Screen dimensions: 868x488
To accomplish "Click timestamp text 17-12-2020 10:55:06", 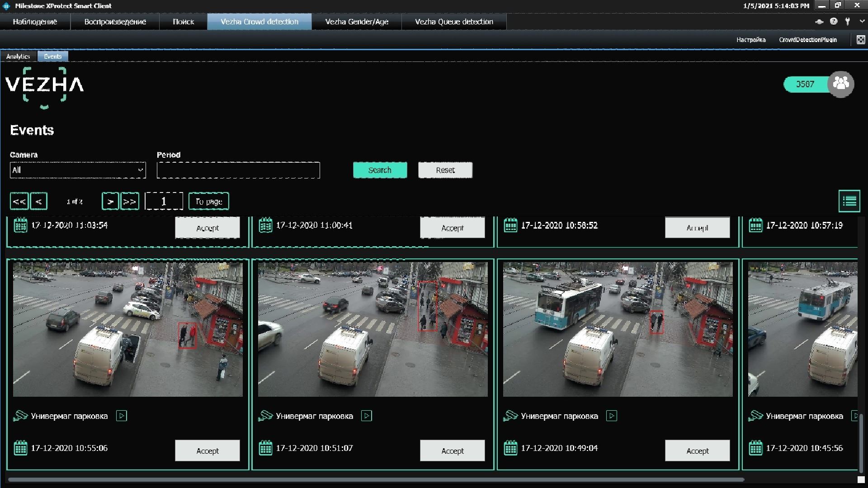I will [x=69, y=448].
